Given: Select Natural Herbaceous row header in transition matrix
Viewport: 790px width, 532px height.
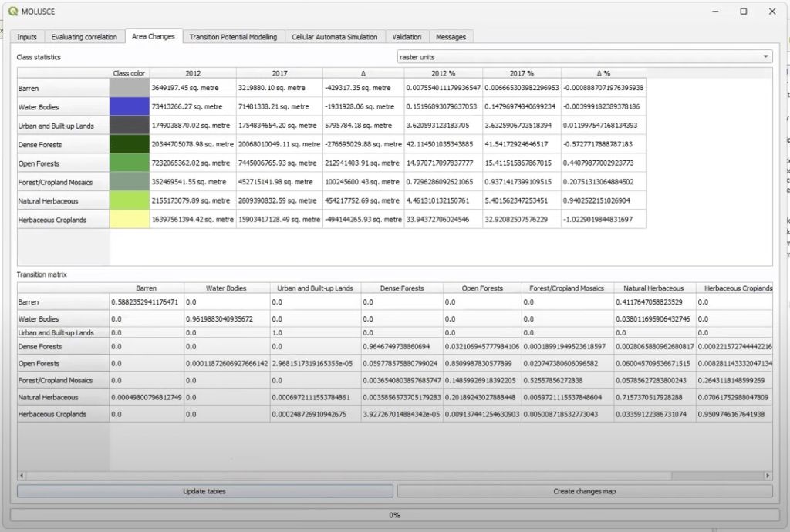Looking at the screenshot, I should tap(63, 397).
